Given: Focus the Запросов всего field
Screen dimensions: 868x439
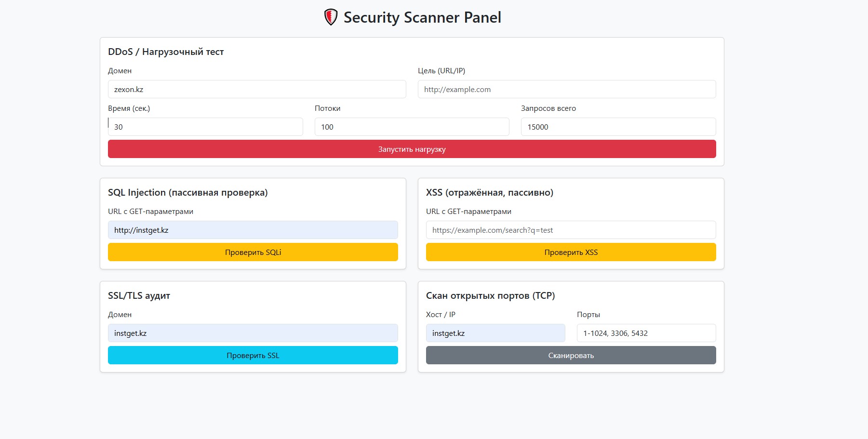Looking at the screenshot, I should [x=618, y=127].
